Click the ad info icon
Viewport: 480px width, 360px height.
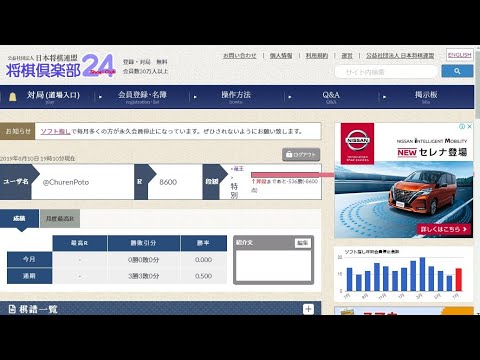point(462,126)
